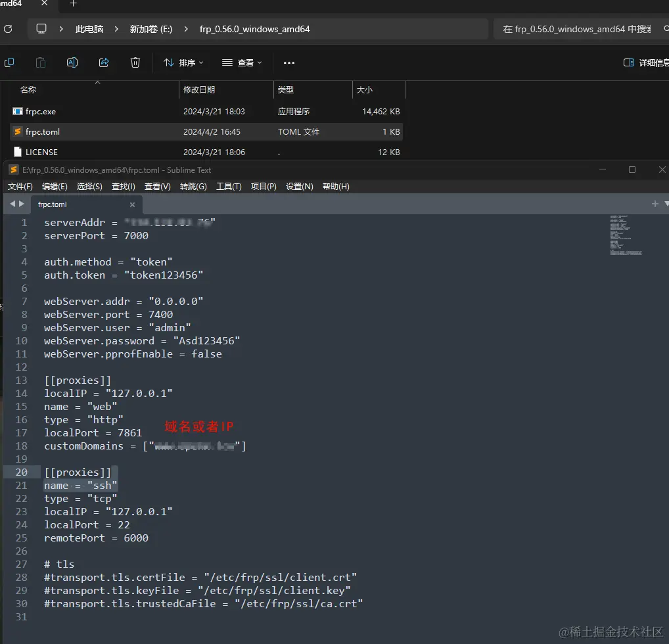Click the Copy icon in Explorer toolbar

coord(9,62)
